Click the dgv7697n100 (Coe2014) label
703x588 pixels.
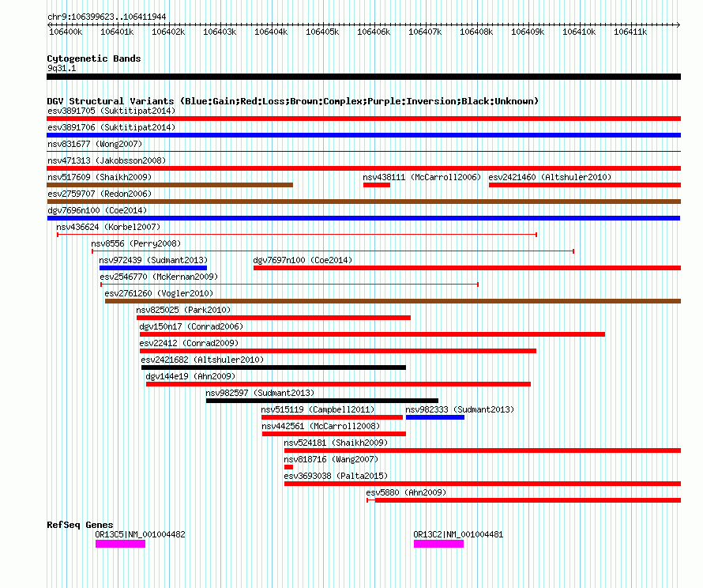pyautogui.click(x=303, y=260)
